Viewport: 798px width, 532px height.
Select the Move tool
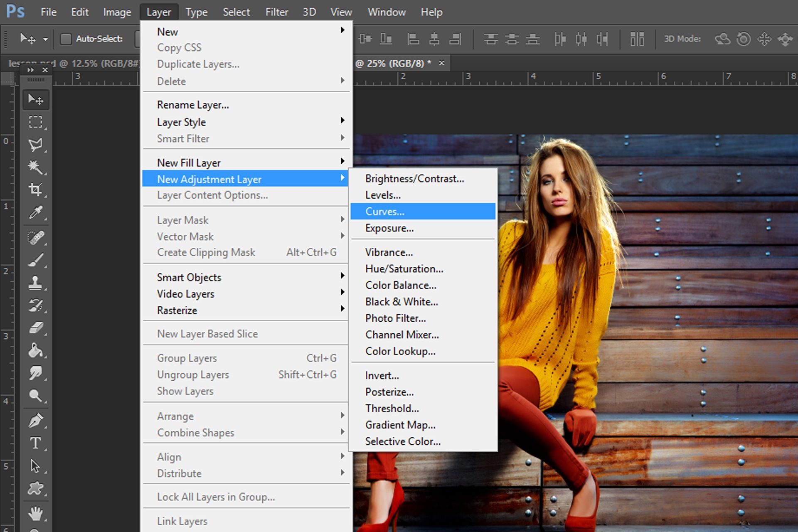click(36, 100)
